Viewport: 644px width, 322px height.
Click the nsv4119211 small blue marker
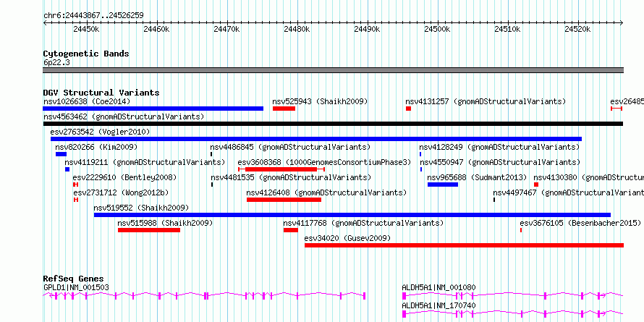(67, 169)
